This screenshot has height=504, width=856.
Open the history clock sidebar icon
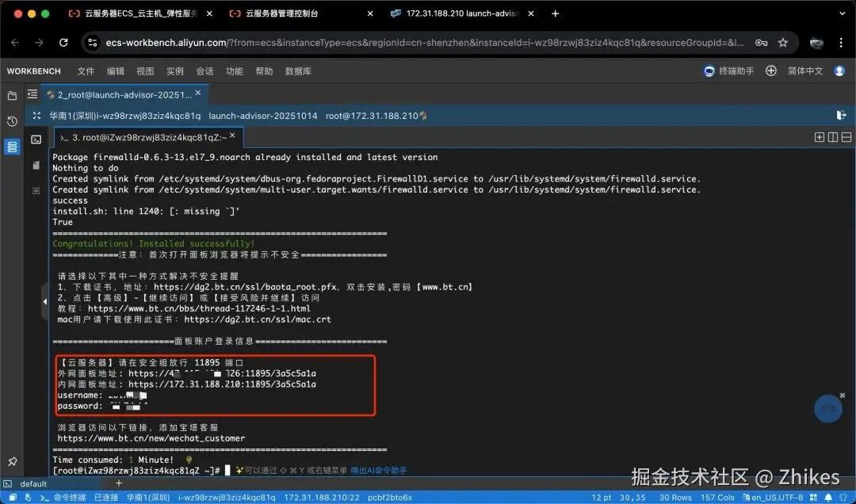tap(12, 121)
